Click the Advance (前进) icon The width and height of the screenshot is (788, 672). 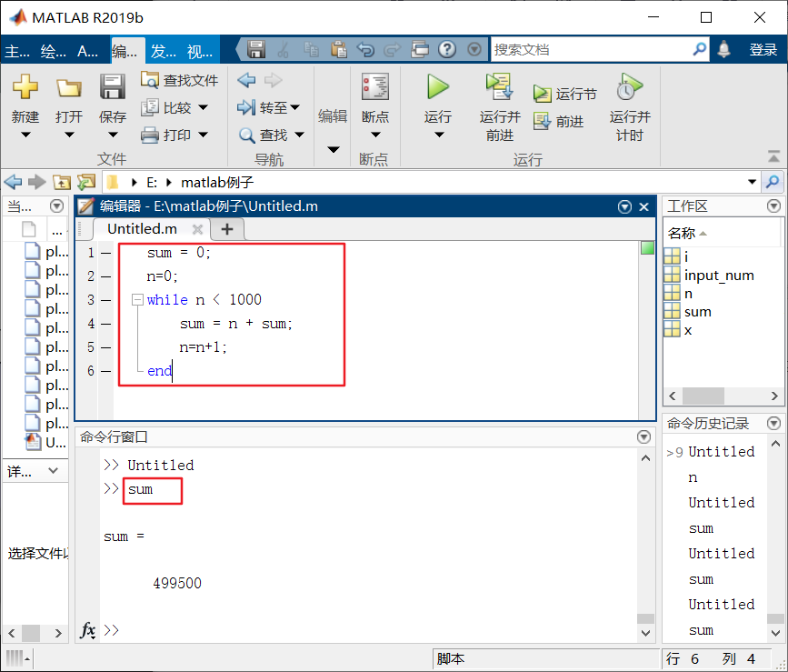click(542, 121)
